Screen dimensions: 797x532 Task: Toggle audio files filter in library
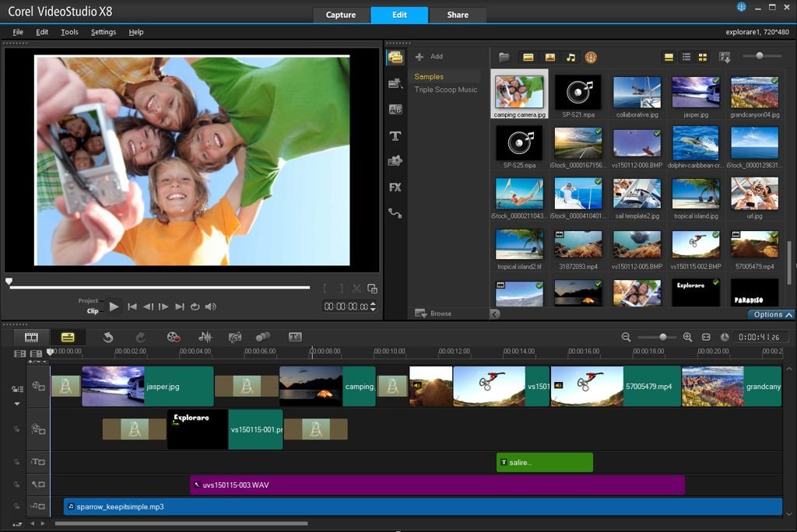pyautogui.click(x=571, y=57)
